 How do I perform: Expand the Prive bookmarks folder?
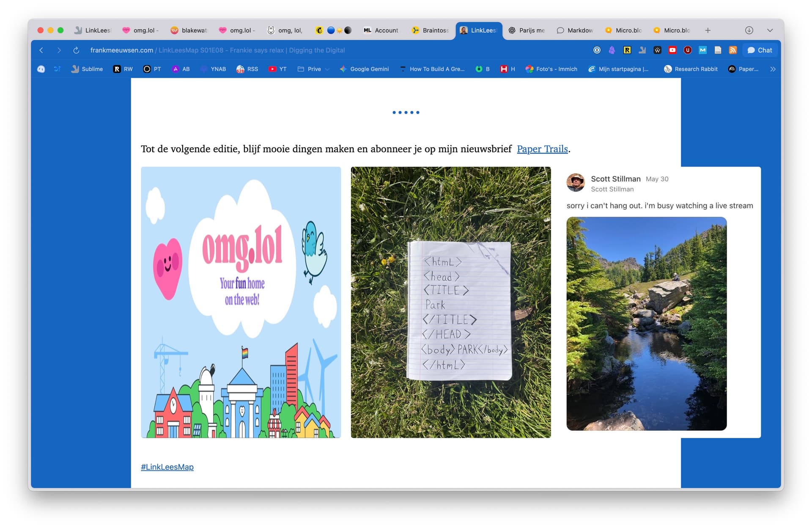point(313,69)
